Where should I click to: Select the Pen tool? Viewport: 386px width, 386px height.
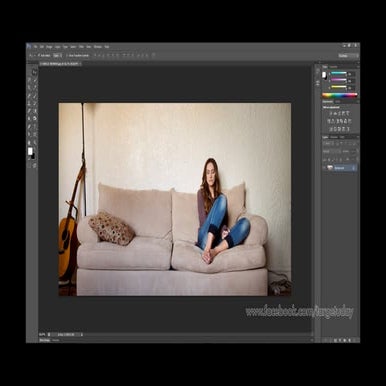[x=29, y=127]
